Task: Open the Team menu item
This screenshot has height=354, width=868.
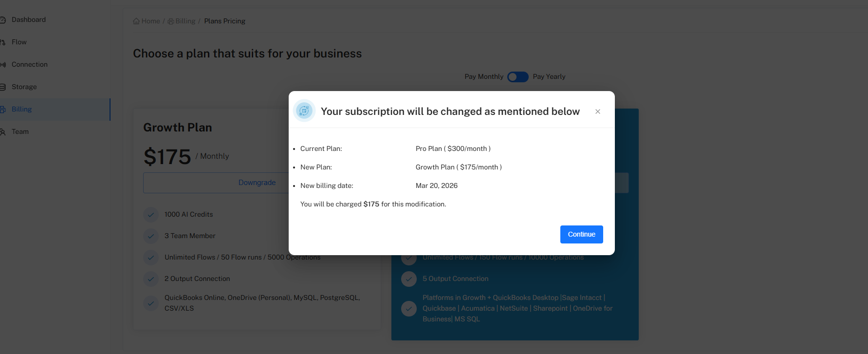Action: (x=20, y=132)
